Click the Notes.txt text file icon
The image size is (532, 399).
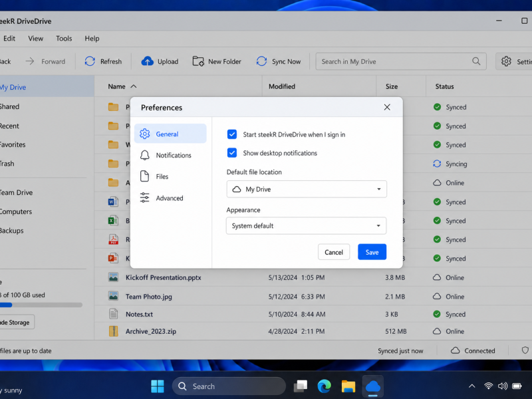click(x=113, y=314)
